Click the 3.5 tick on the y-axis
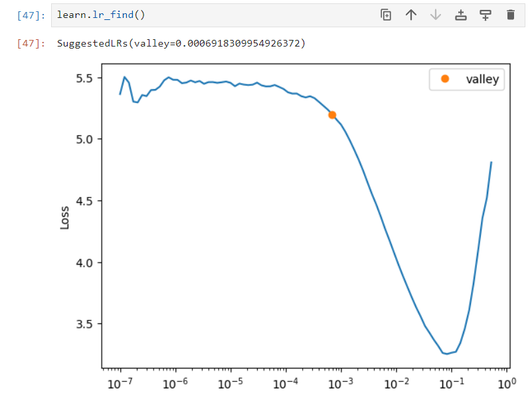 (84, 324)
